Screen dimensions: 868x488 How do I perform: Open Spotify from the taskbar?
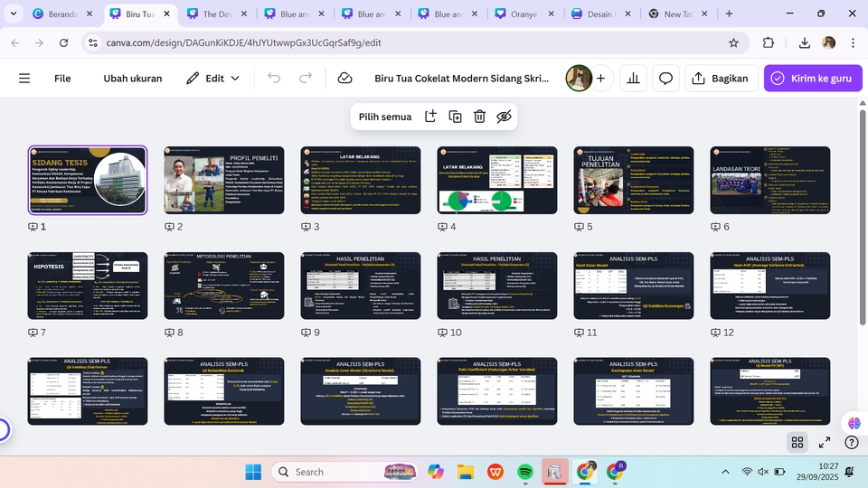point(524,472)
